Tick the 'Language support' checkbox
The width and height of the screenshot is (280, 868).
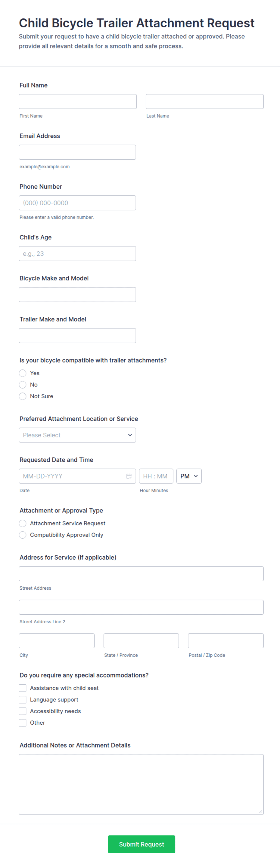click(x=23, y=699)
